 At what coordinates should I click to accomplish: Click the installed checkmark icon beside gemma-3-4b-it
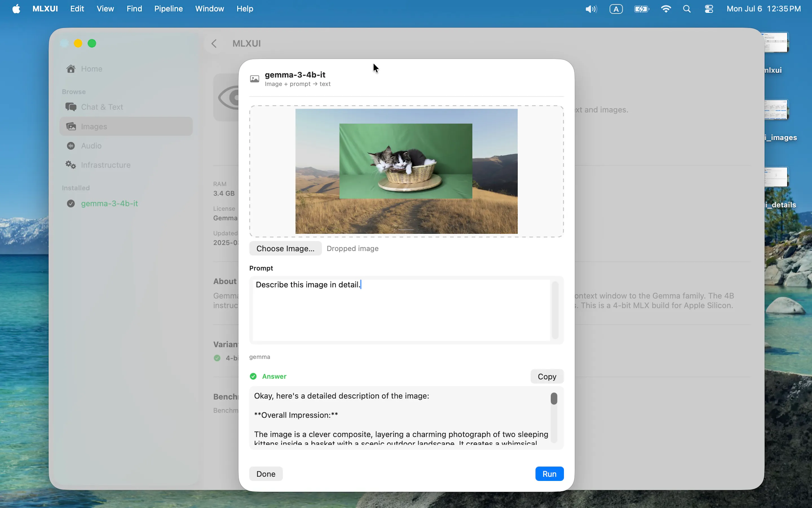tap(71, 203)
